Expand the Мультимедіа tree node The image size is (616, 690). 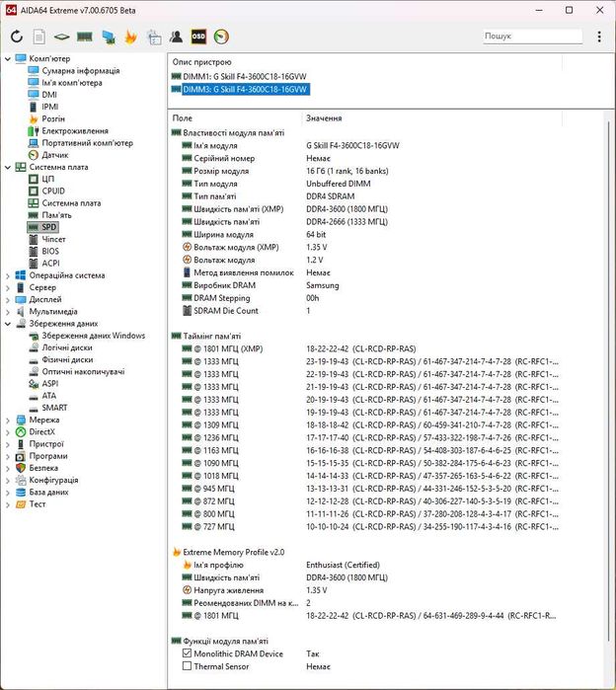click(x=8, y=312)
